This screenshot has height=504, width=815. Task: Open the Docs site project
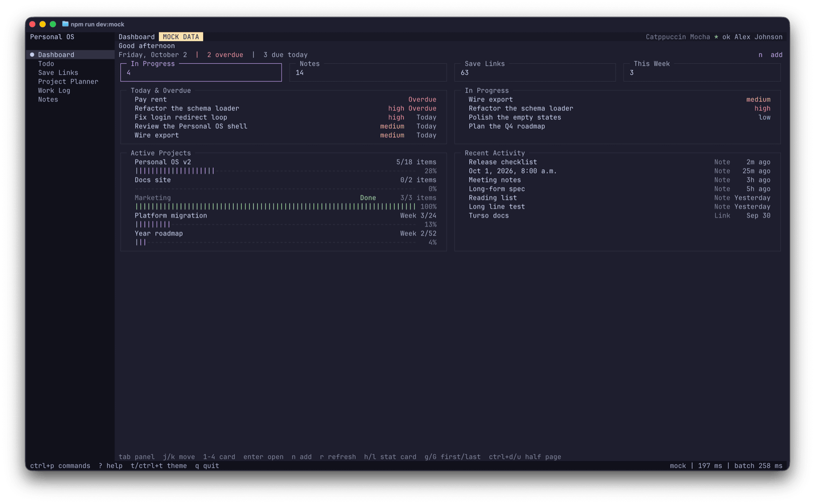pyautogui.click(x=285, y=180)
